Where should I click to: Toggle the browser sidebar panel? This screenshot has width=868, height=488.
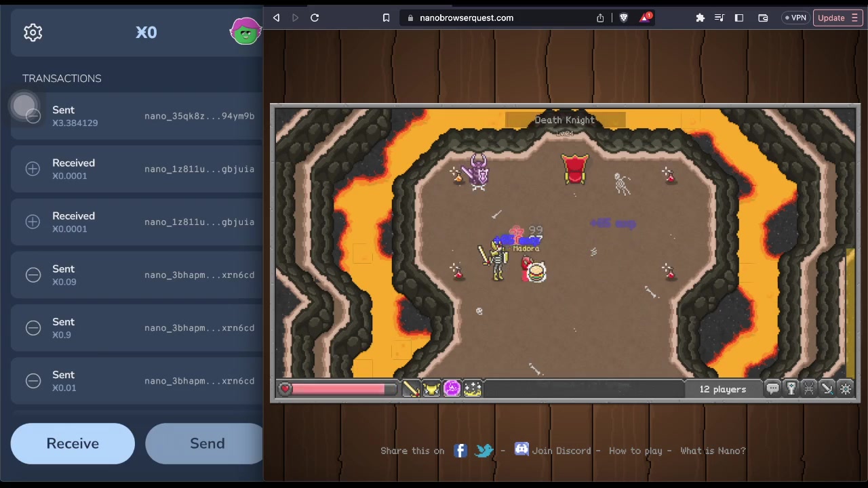pyautogui.click(x=739, y=18)
